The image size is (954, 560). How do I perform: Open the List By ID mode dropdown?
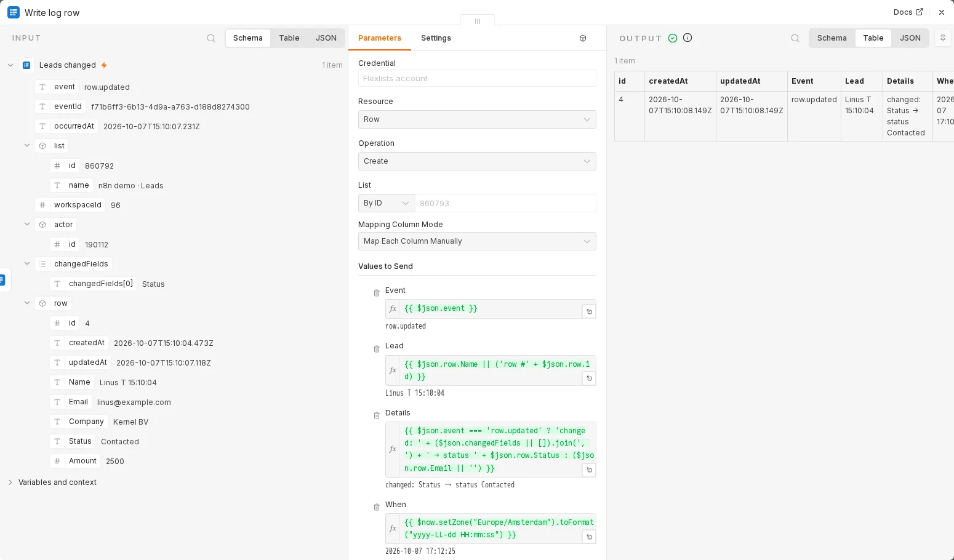pyautogui.click(x=387, y=203)
